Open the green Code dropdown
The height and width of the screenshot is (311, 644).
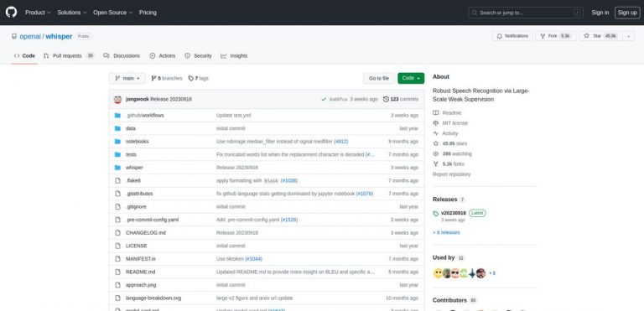coord(411,79)
